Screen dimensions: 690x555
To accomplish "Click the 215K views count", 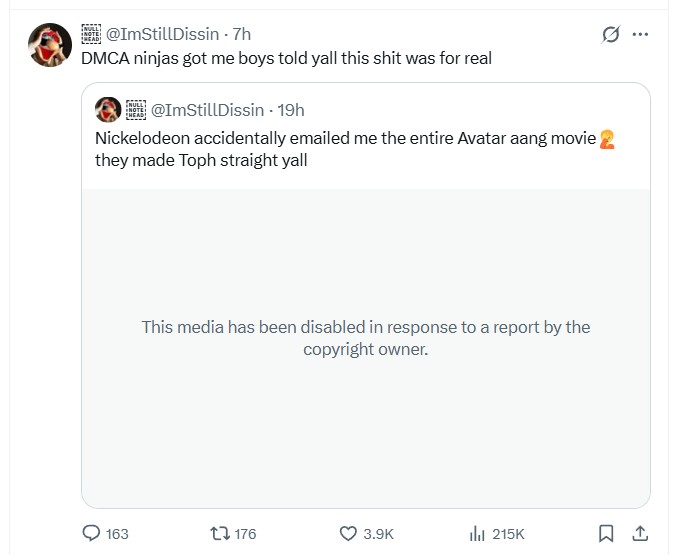I will (x=508, y=533).
